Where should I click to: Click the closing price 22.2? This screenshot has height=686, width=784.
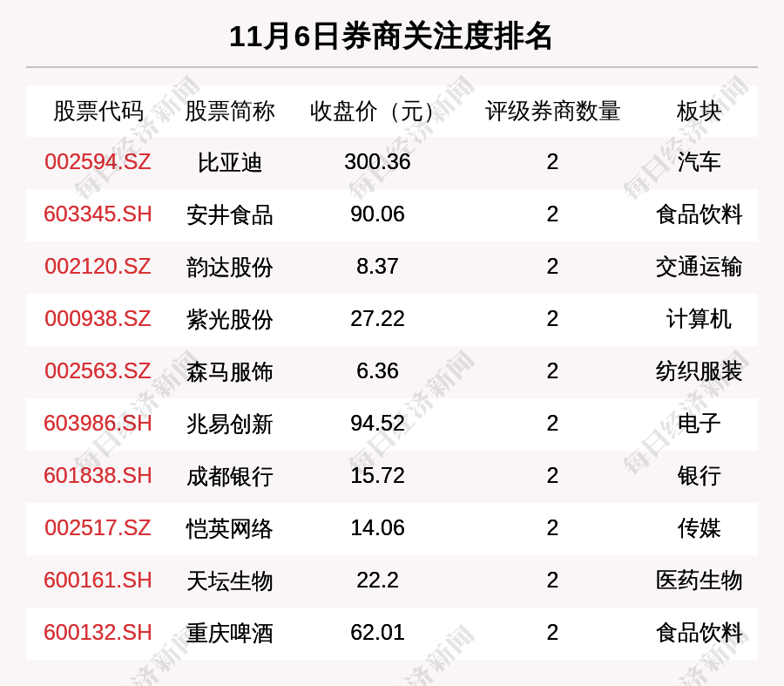pyautogui.click(x=377, y=580)
